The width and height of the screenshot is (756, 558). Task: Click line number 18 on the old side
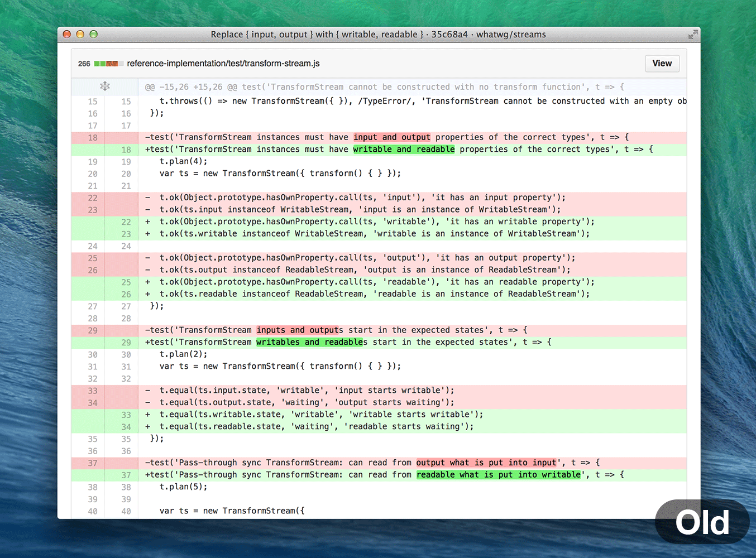[x=93, y=137]
